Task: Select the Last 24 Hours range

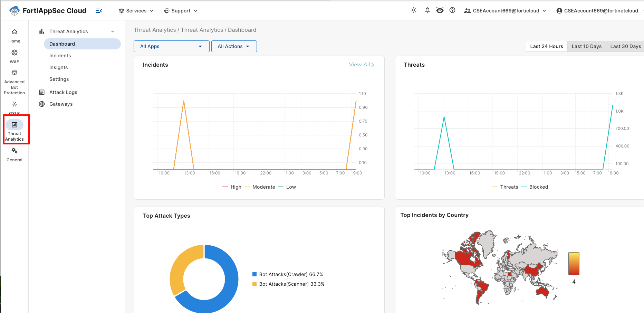Action: [x=547, y=46]
